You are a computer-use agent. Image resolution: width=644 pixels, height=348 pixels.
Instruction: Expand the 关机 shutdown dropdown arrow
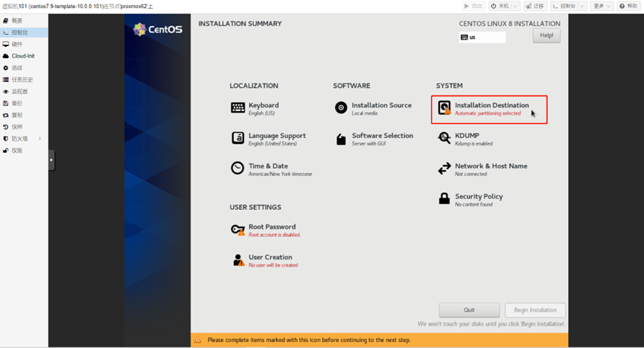pyautogui.click(x=515, y=6)
